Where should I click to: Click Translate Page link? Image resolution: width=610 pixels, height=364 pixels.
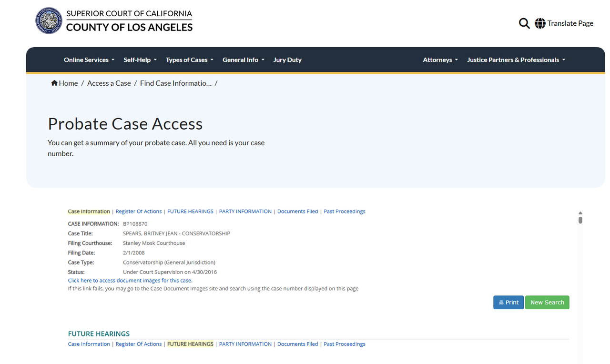(x=570, y=23)
